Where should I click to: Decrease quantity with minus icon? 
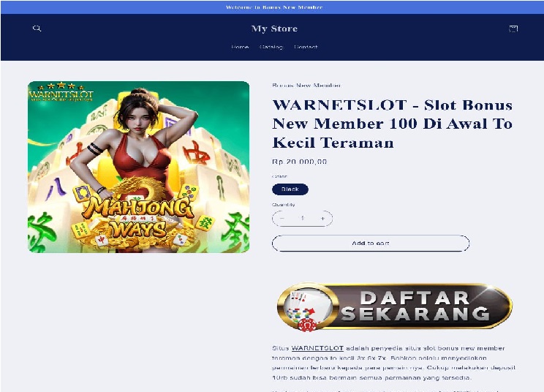(x=282, y=218)
